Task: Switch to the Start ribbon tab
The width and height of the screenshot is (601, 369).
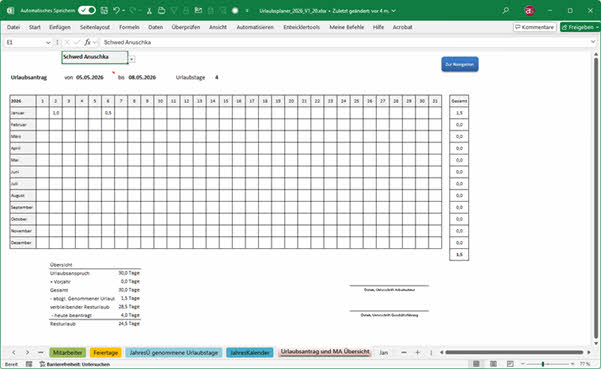Action: coord(34,27)
